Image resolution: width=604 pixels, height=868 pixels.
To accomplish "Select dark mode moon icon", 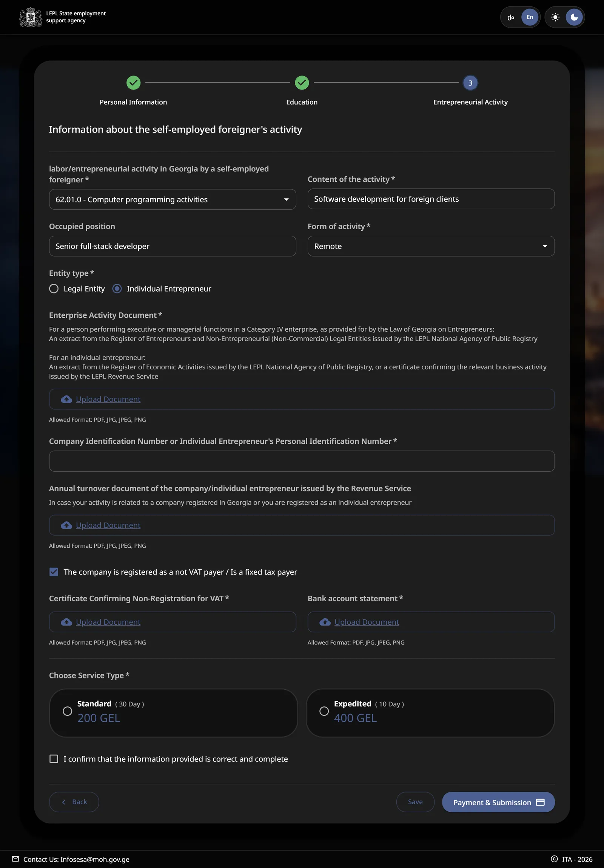I will (x=574, y=17).
